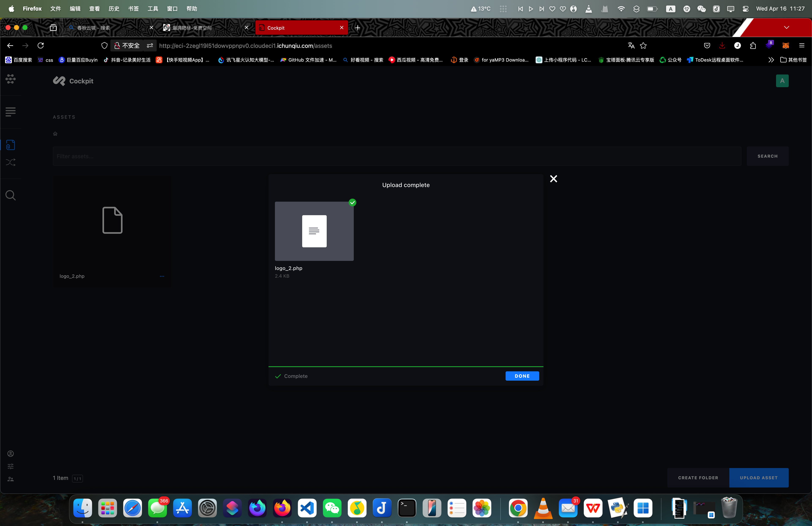The image size is (812, 526).
Task: Expand the hidden bookmarks chevron
Action: pyautogui.click(x=771, y=60)
